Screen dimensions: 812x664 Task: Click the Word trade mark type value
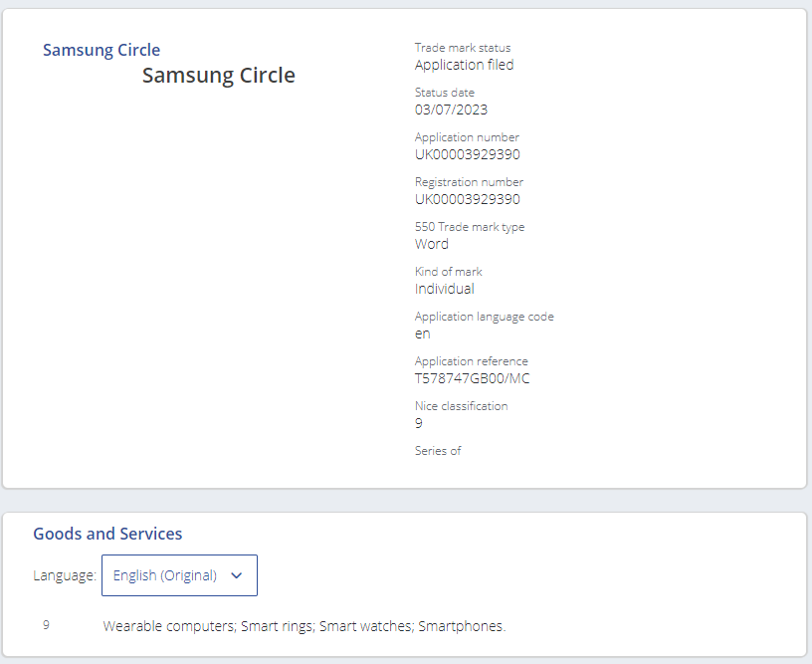tap(432, 244)
